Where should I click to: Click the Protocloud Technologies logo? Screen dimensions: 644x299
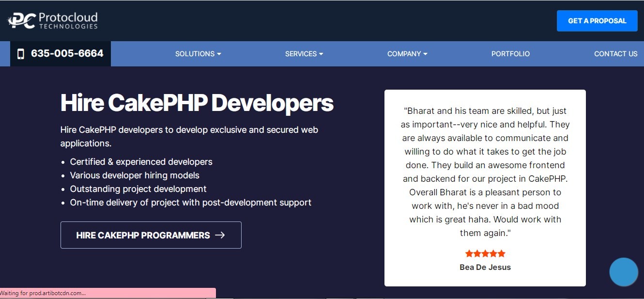click(x=53, y=20)
